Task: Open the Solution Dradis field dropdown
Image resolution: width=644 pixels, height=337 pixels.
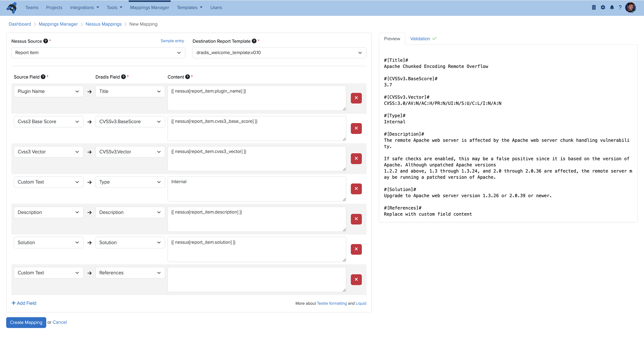Action: 130,243
